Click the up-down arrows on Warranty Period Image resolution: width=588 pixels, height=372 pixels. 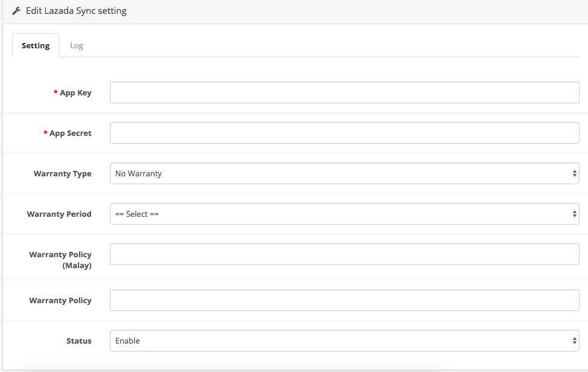click(x=574, y=214)
